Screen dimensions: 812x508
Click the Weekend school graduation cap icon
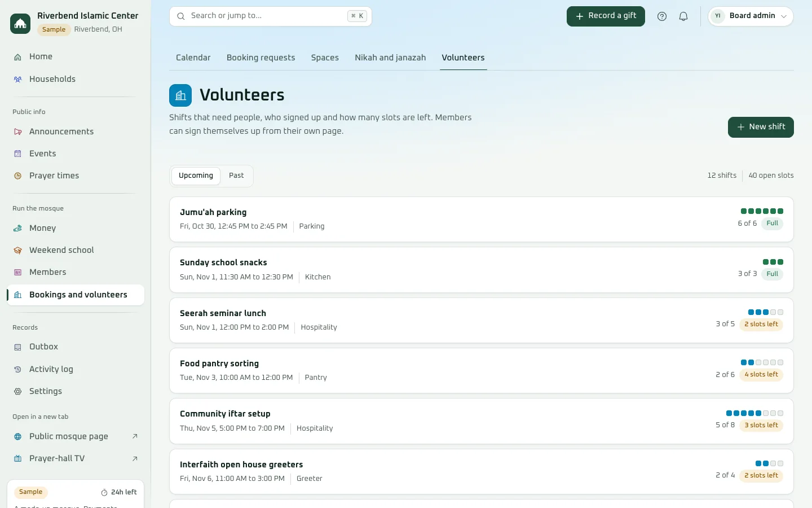pyautogui.click(x=18, y=251)
